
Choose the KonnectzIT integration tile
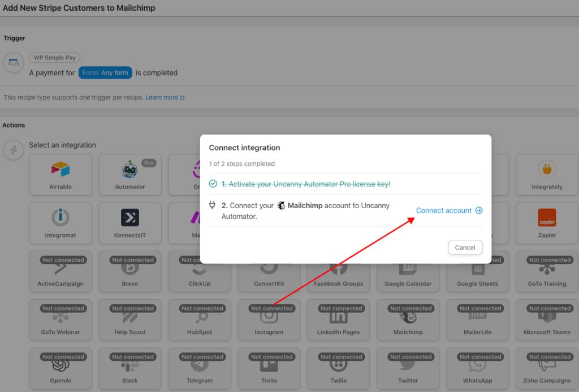tap(130, 222)
